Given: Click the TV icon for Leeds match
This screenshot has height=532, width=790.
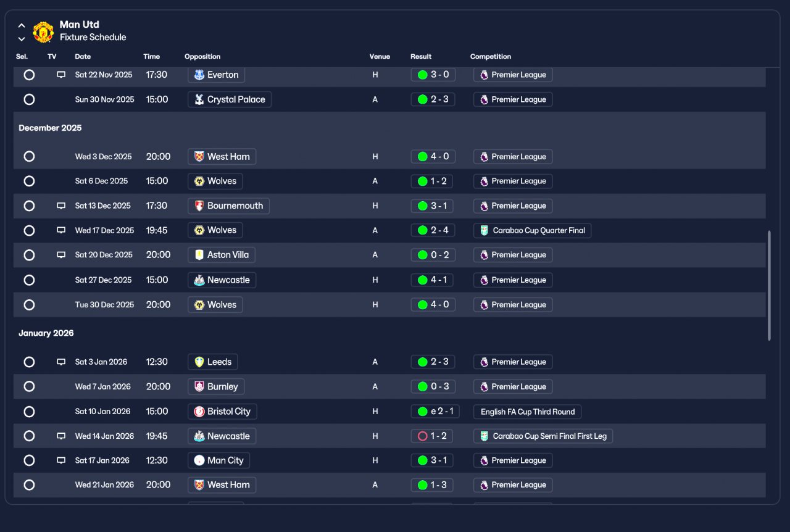Looking at the screenshot, I should coord(61,362).
